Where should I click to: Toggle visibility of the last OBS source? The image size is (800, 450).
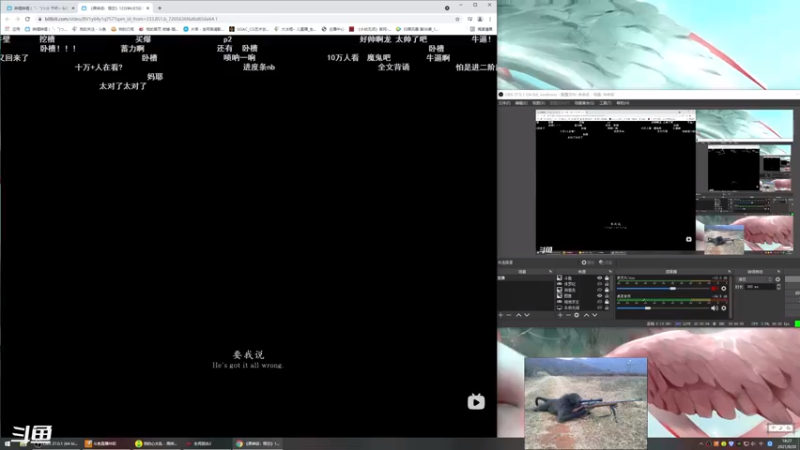[x=599, y=308]
